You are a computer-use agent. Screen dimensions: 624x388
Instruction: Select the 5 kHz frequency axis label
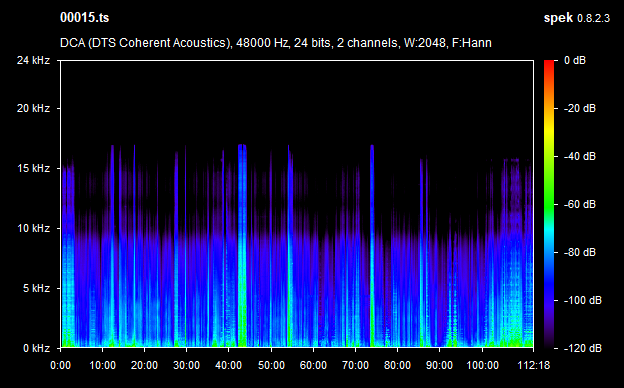pyautogui.click(x=37, y=288)
